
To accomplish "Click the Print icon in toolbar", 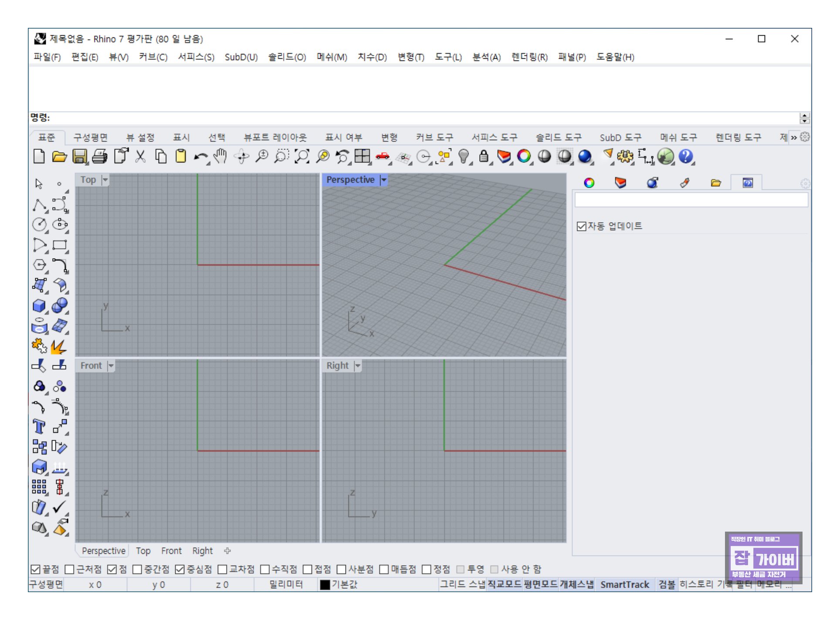I will (x=100, y=157).
